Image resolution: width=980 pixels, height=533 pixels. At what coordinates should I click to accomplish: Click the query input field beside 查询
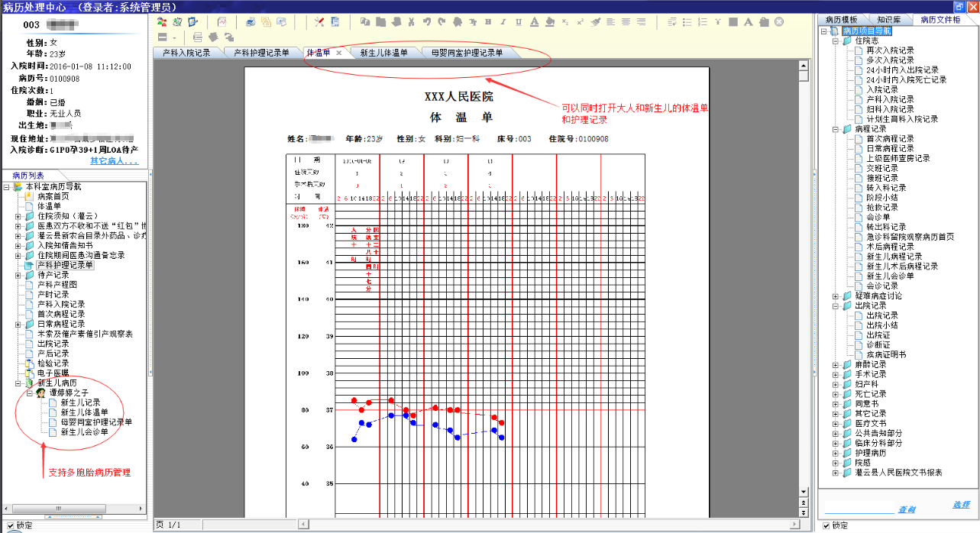point(858,507)
